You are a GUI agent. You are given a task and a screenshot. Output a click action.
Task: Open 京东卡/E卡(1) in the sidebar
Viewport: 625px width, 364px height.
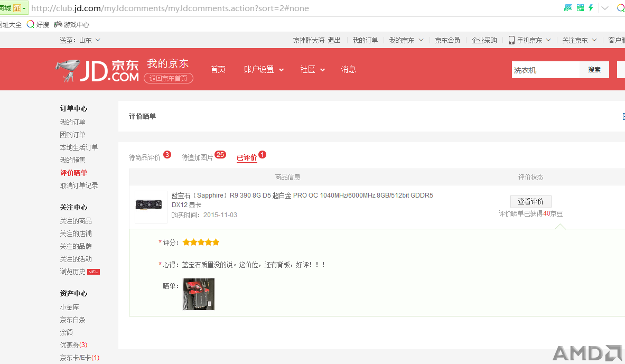(79, 358)
